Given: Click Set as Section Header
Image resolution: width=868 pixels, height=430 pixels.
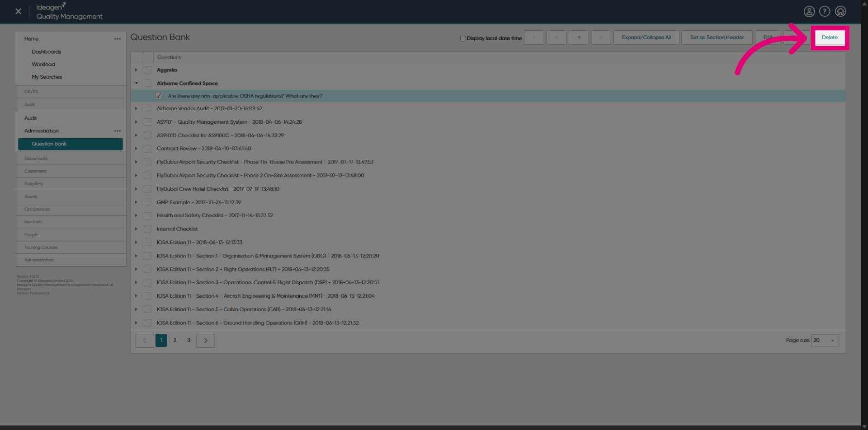Looking at the screenshot, I should [717, 37].
